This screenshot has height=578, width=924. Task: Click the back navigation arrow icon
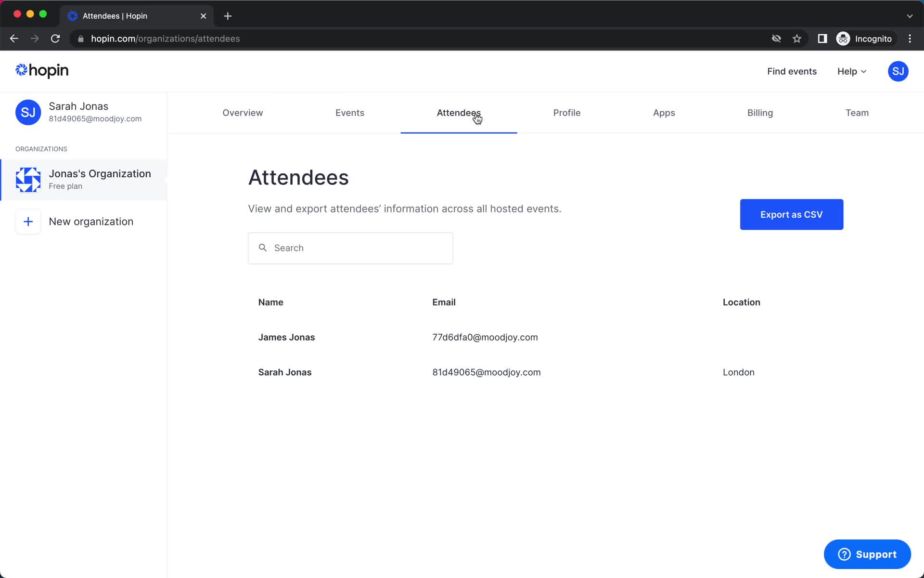tap(13, 39)
